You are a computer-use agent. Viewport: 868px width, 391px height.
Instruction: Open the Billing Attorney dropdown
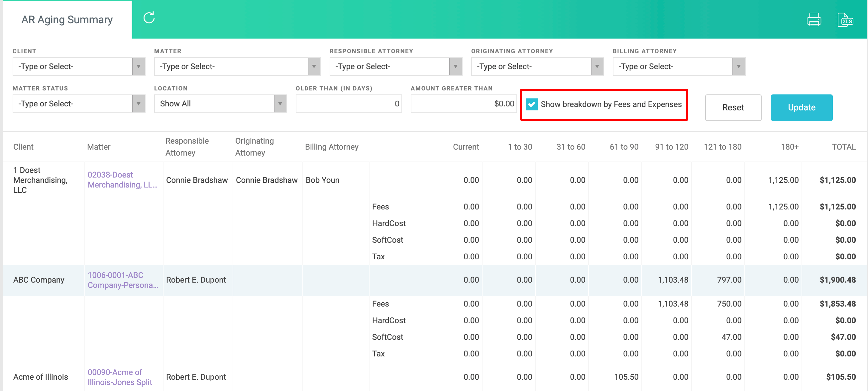click(738, 66)
